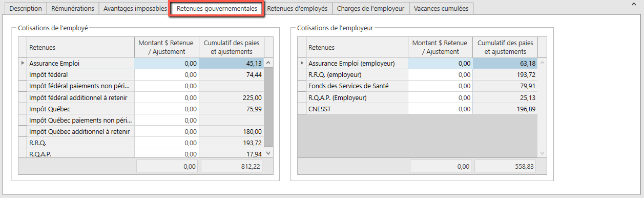
Task: Switch to the Rémunérations tab
Action: (73, 9)
